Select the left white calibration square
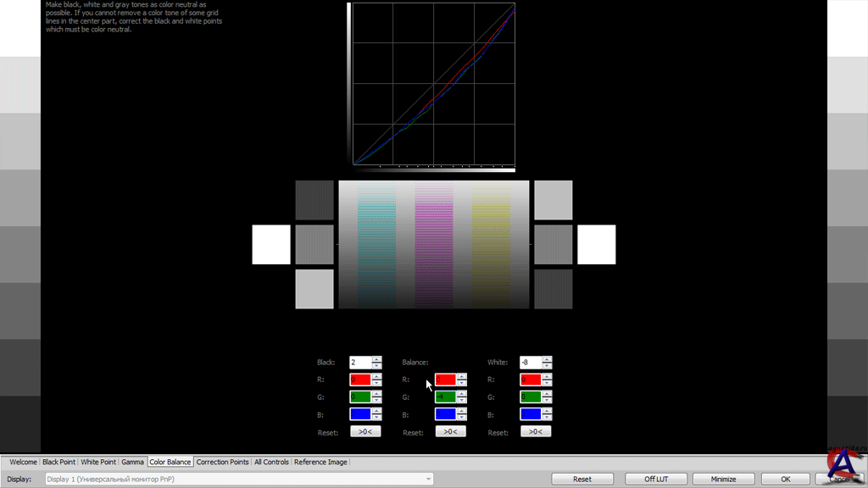Viewport: 868px width, 488px height. click(271, 245)
